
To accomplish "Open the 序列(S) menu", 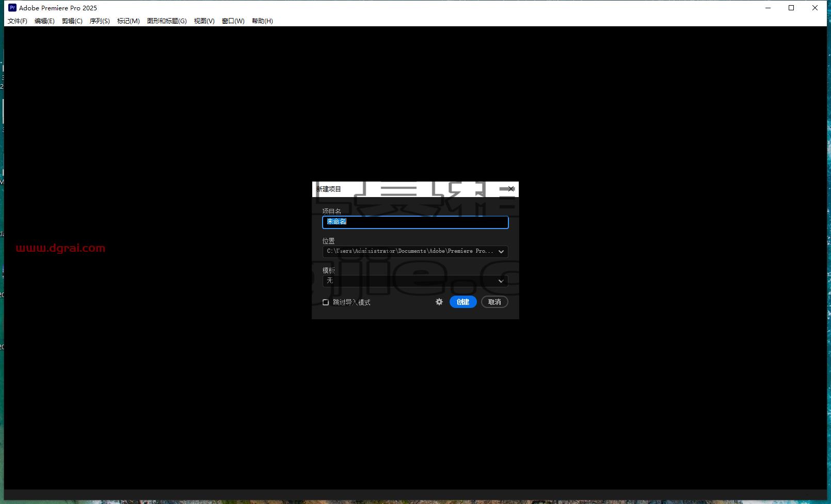I will tap(100, 21).
